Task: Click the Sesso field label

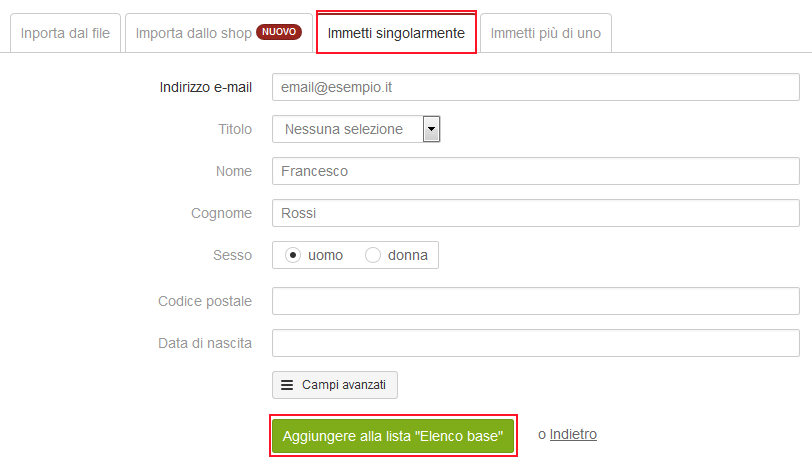Action: [233, 255]
